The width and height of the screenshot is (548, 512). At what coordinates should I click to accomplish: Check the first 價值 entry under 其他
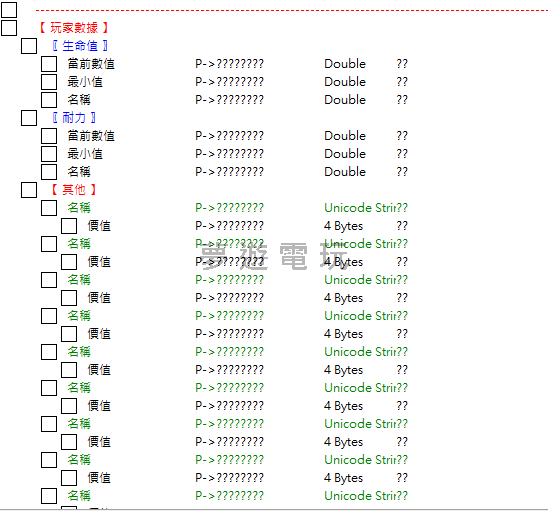[x=69, y=226]
